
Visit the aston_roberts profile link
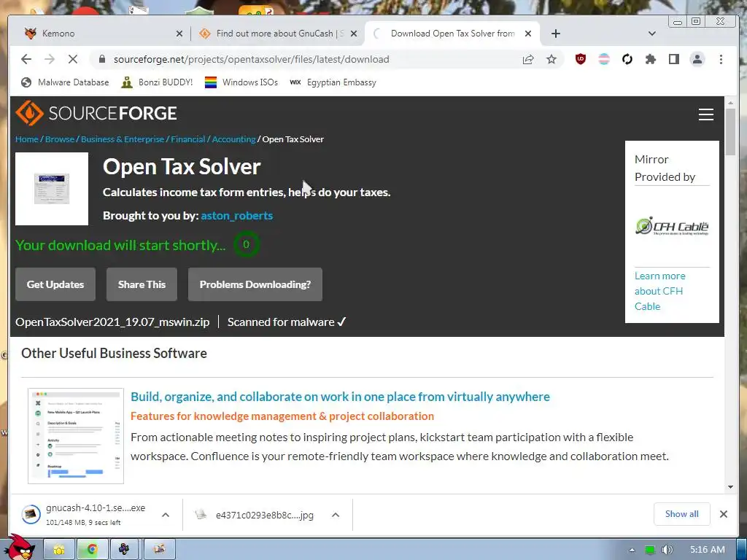(237, 216)
